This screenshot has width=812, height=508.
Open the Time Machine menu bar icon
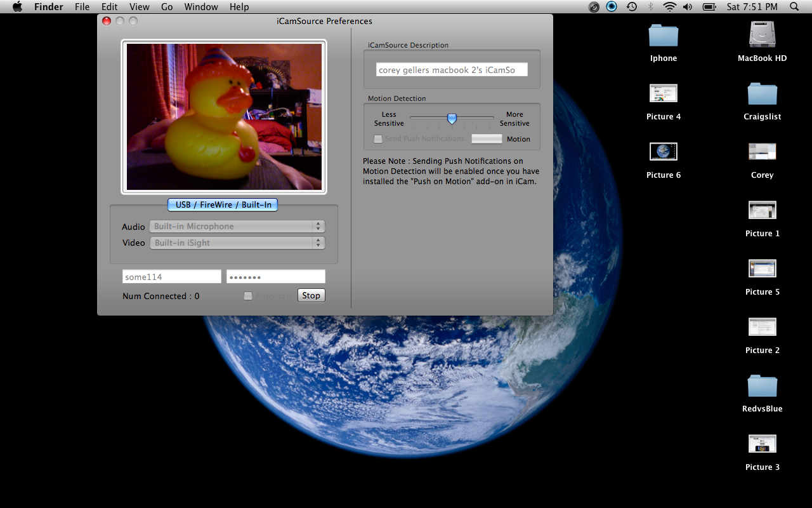(631, 7)
